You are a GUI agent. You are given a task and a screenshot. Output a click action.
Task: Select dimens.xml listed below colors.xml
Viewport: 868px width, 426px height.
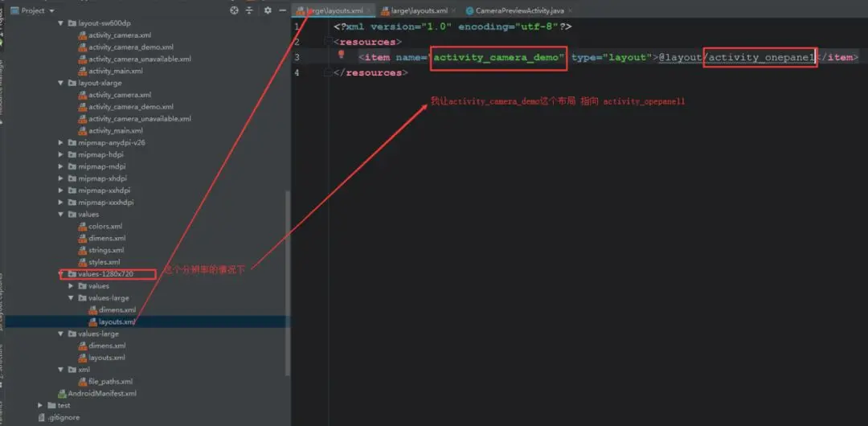coord(107,238)
